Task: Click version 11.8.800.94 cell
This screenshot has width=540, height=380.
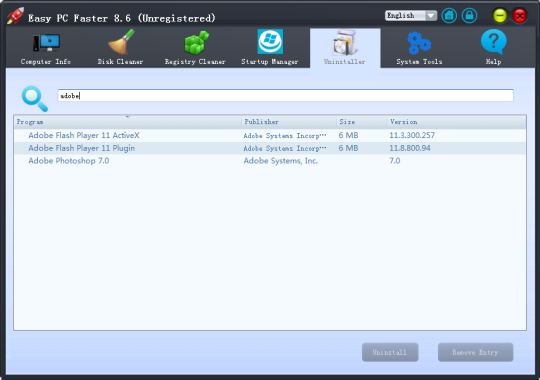Action: tap(410, 148)
